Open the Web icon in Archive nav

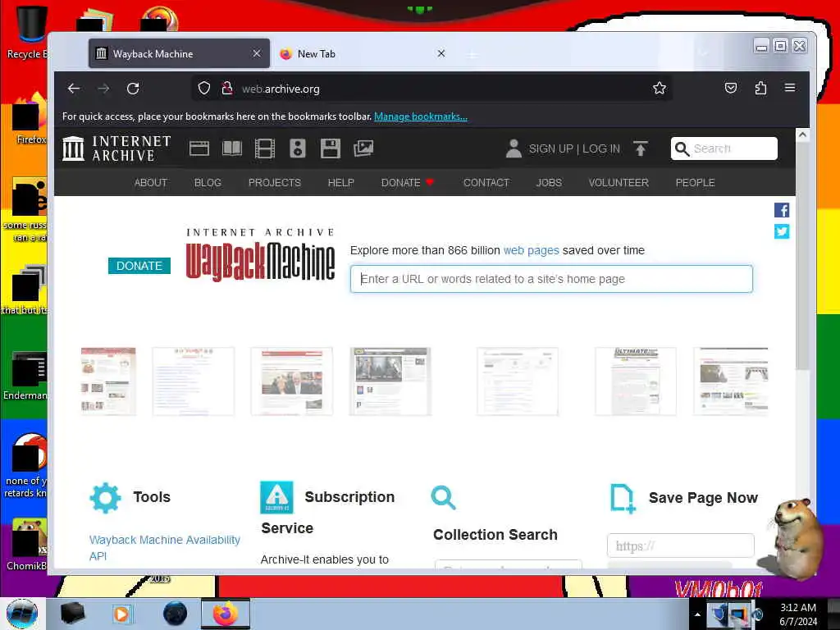(x=199, y=148)
